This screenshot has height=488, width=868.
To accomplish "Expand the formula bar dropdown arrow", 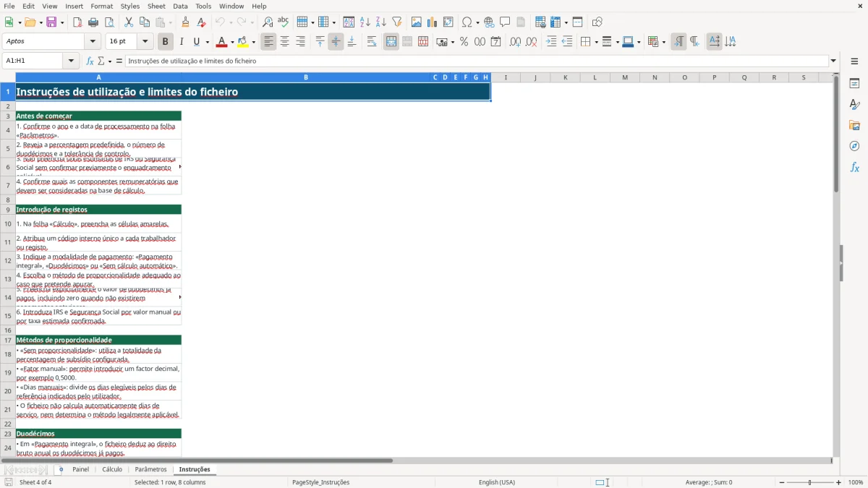I will tap(834, 61).
